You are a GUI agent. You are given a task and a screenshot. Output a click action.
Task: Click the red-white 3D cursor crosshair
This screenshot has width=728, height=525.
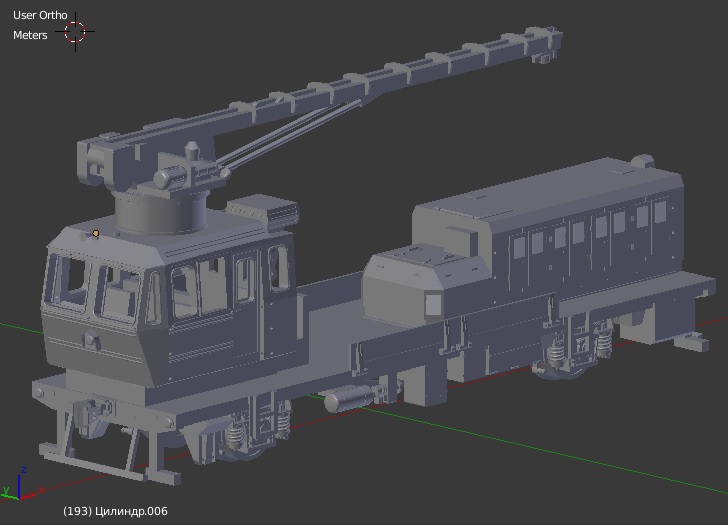click(x=75, y=32)
